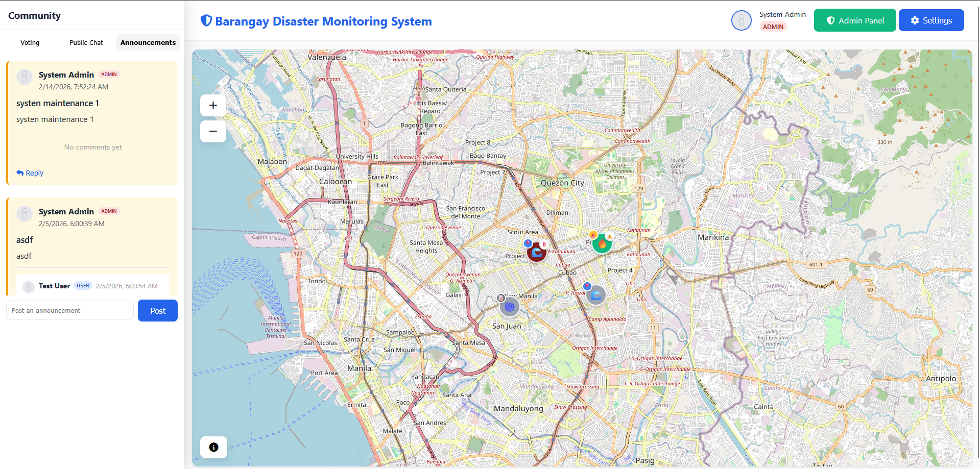Click the gear icon in Settings button
Image resolution: width=980 pixels, height=469 pixels.
915,20
